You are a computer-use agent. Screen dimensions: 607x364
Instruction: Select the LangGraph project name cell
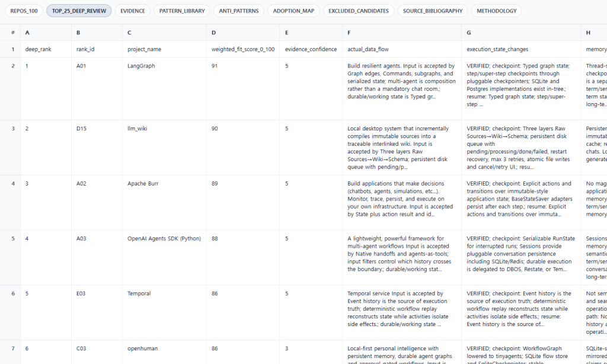164,89
